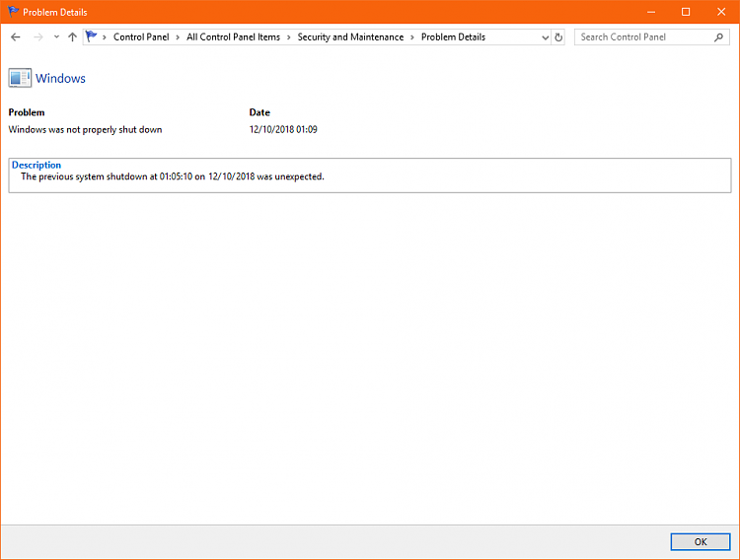The width and height of the screenshot is (740, 560).
Task: Click the Windows heading text
Action: coord(60,78)
